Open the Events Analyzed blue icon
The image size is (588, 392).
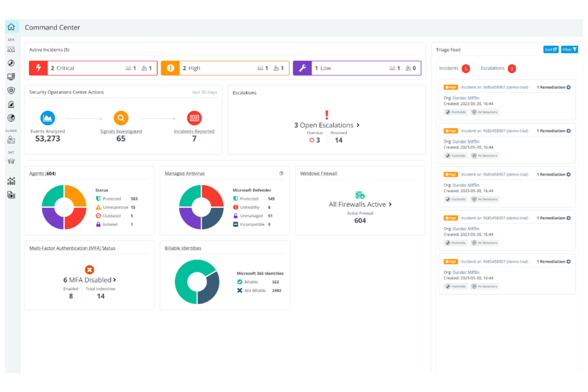[48, 118]
